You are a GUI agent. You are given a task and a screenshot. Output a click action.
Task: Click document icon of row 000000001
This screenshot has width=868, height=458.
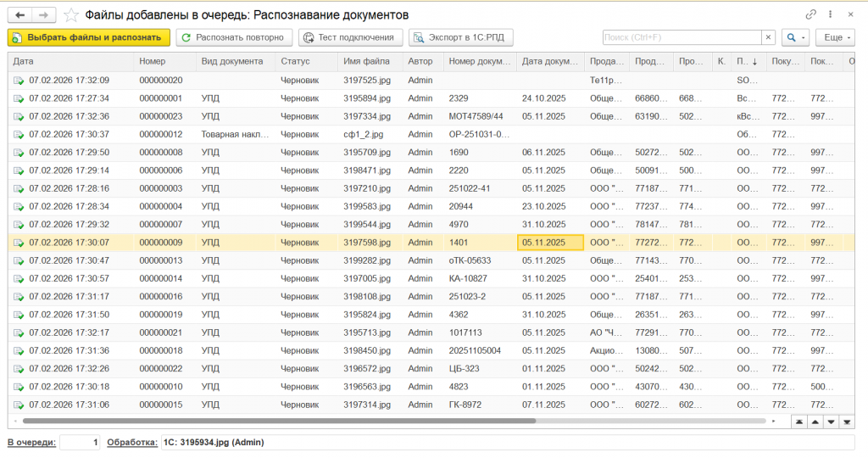(x=19, y=98)
